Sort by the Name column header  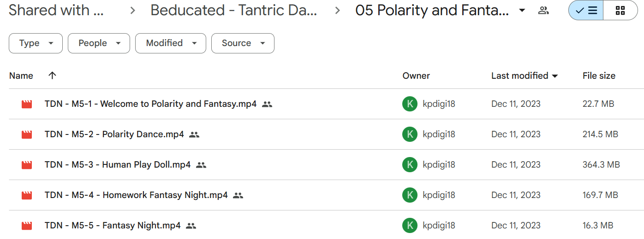point(21,76)
